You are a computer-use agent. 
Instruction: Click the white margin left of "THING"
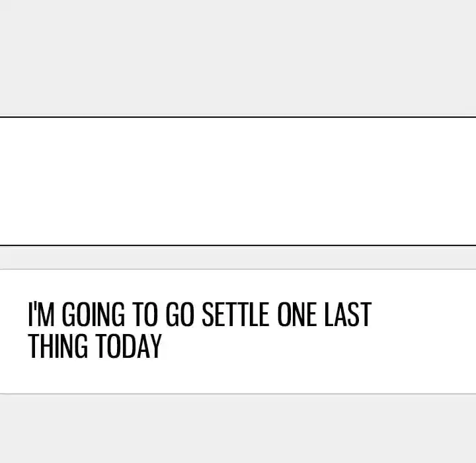13,346
